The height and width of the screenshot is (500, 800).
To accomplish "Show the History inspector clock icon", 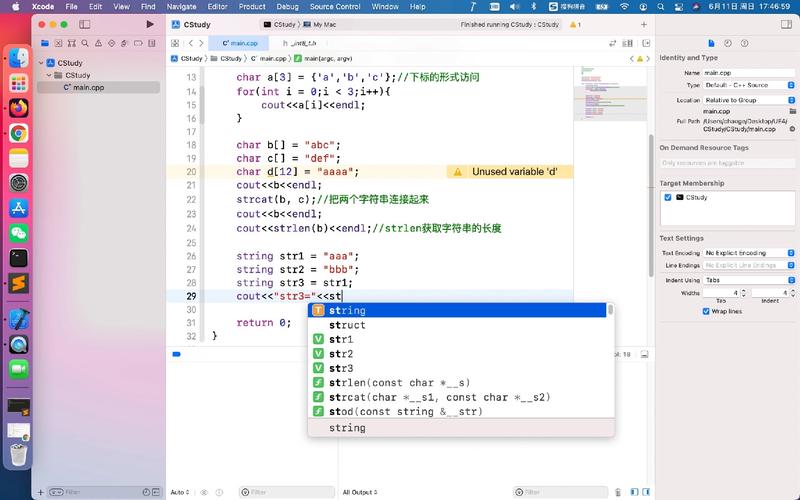I will coord(727,44).
